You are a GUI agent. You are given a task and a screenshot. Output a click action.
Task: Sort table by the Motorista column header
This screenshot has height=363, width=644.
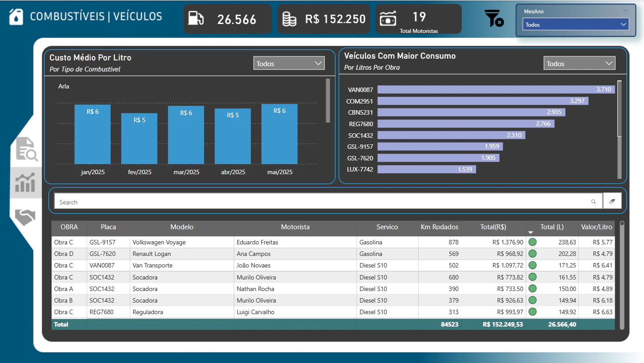click(295, 227)
